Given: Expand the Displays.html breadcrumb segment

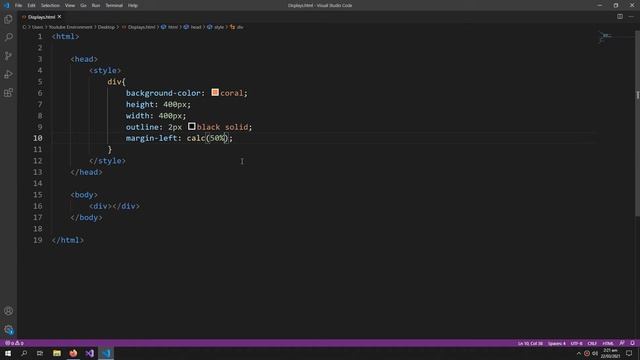Looking at the screenshot, I should tap(141, 27).
